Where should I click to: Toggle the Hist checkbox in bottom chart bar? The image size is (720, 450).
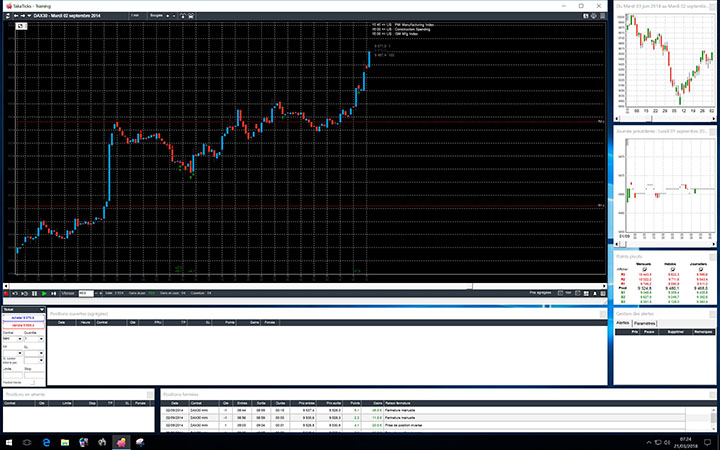578,293
